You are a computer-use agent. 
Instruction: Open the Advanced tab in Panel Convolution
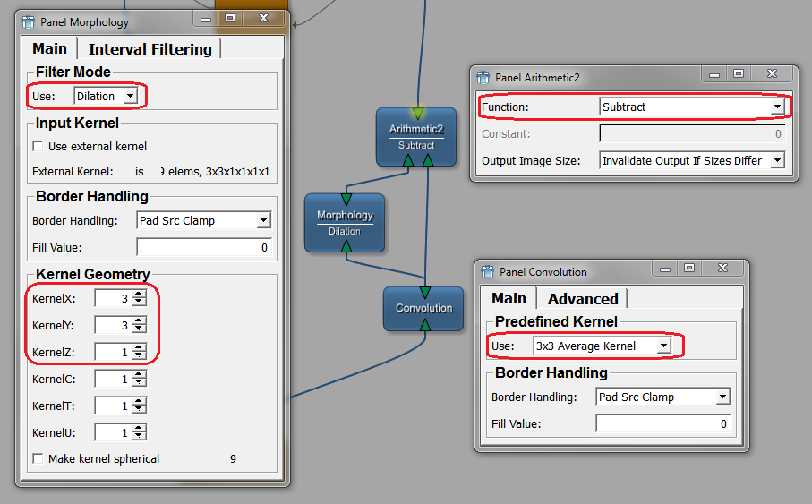pyautogui.click(x=582, y=298)
